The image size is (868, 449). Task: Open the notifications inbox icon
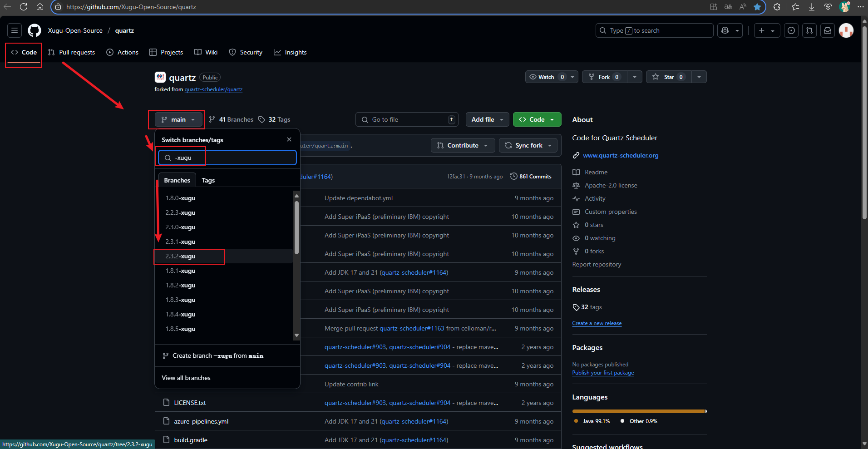coord(828,30)
